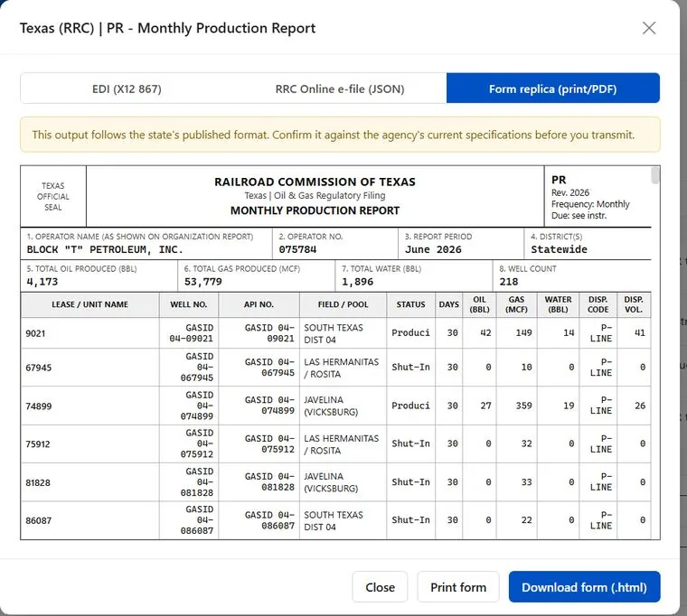Click JAVELINA (VICKSBURG) field in row 74899
The width and height of the screenshot is (687, 616).
tap(331, 406)
